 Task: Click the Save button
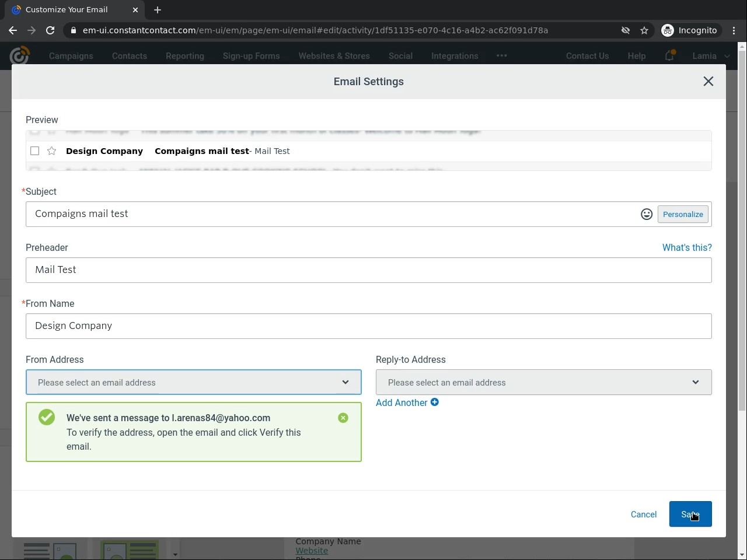pos(690,514)
